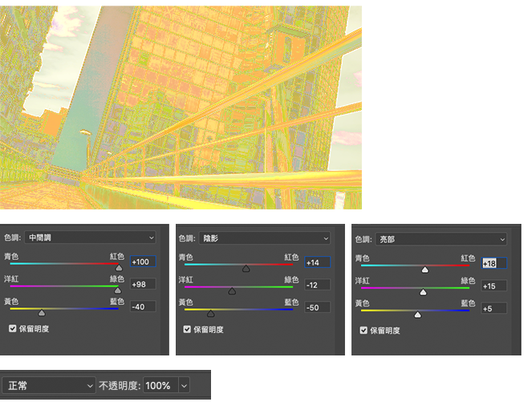Click 青色-紅色 slider handle in 亮部 panel
Image resolution: width=532 pixels, height=406 pixels.
click(424, 270)
